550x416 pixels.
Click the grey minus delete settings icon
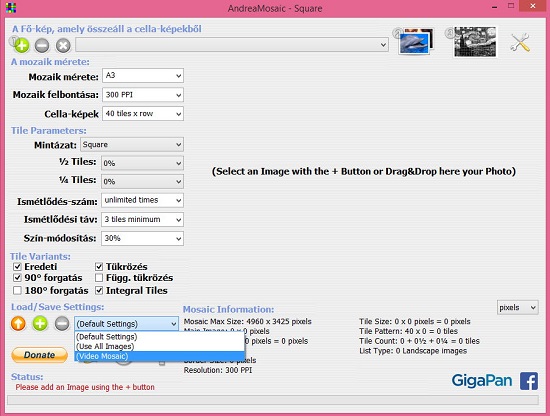tap(62, 323)
